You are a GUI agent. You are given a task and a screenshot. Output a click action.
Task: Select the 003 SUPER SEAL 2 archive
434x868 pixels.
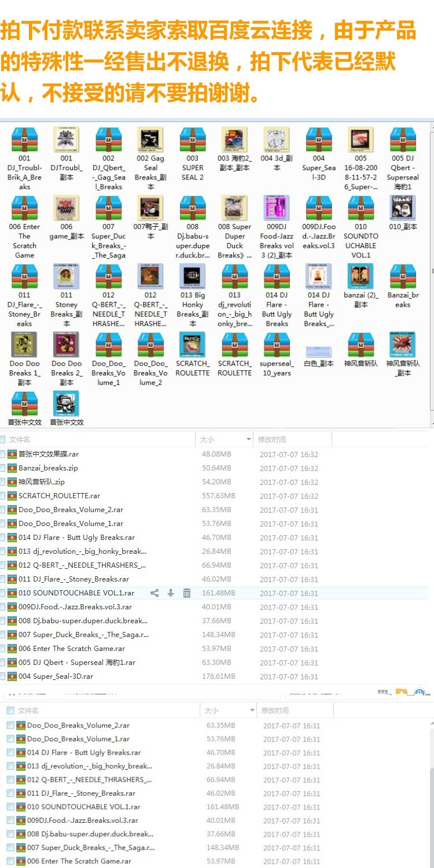[x=193, y=139]
